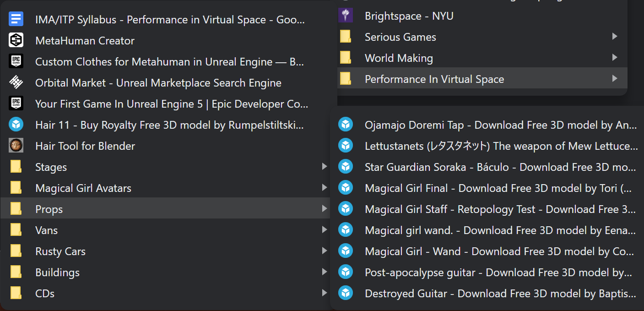Open the CDs bookmark folder
The width and height of the screenshot is (644, 311).
[x=165, y=294]
